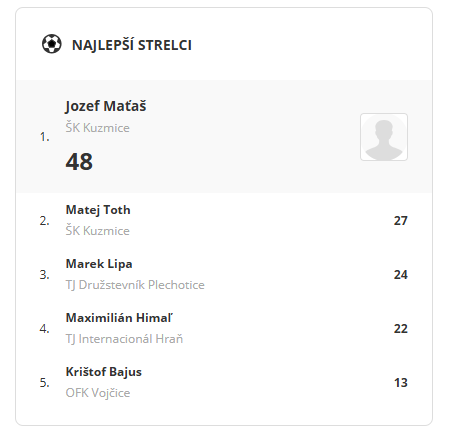Open Marek Lipa player profile

tap(99, 264)
